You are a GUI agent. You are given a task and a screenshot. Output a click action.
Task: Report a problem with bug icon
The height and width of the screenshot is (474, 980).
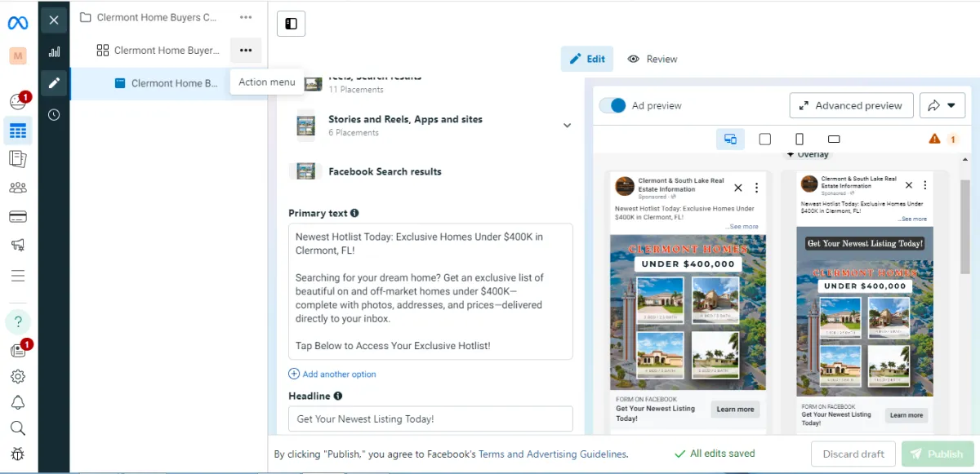point(18,454)
